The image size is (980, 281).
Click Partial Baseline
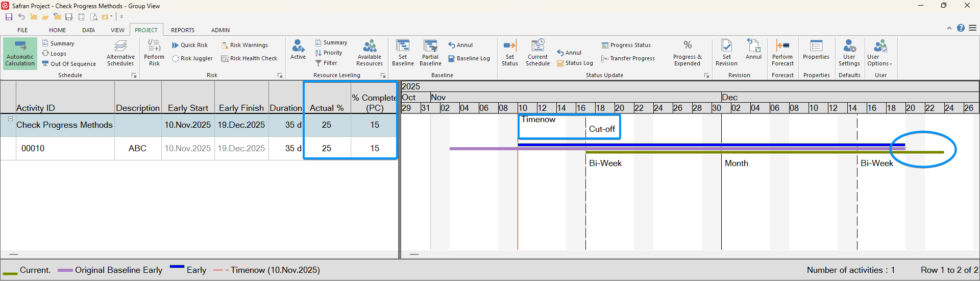click(430, 53)
